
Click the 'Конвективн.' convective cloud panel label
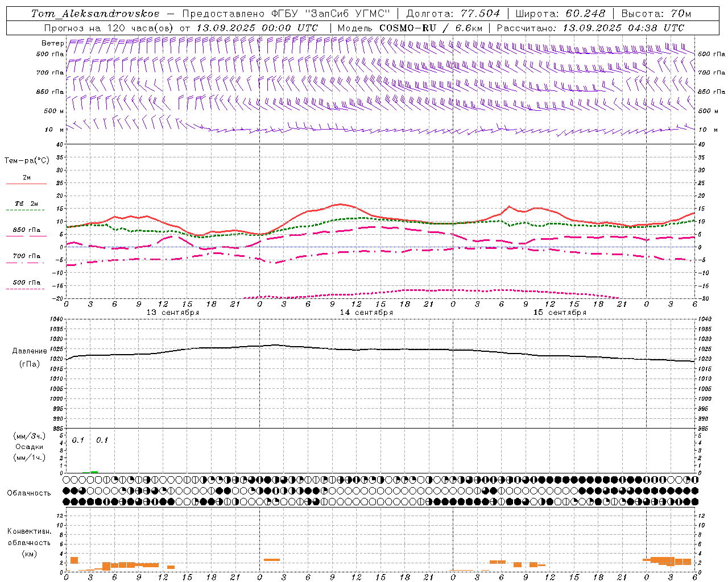(29, 531)
